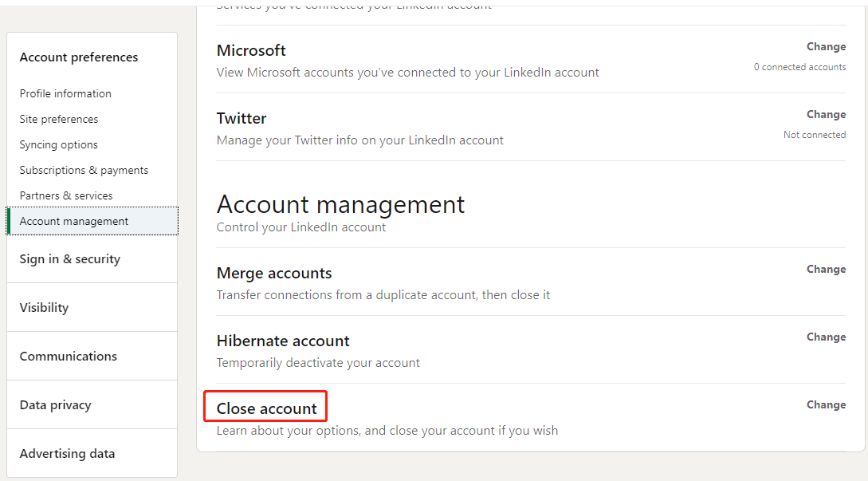Start closing your LinkedIn account
Viewport: 868px width, 481px height.
[826, 404]
